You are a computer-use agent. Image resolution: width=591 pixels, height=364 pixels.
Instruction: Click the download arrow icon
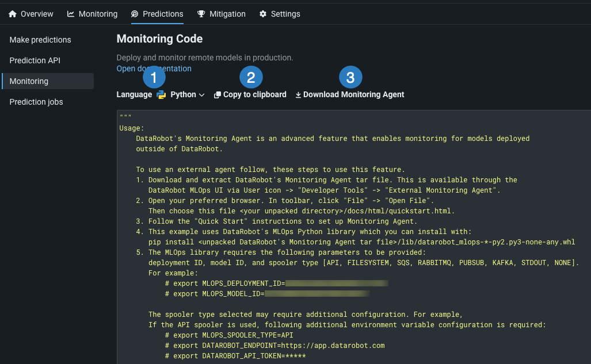298,95
